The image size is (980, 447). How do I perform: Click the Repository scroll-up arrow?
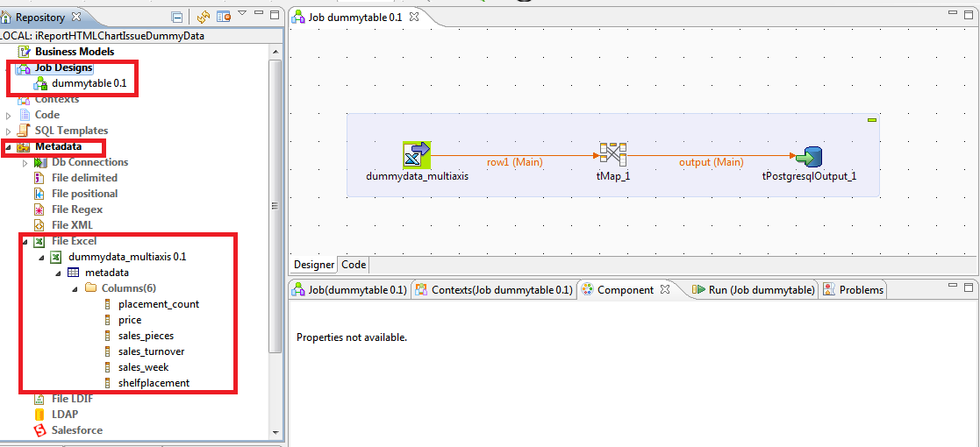point(275,51)
